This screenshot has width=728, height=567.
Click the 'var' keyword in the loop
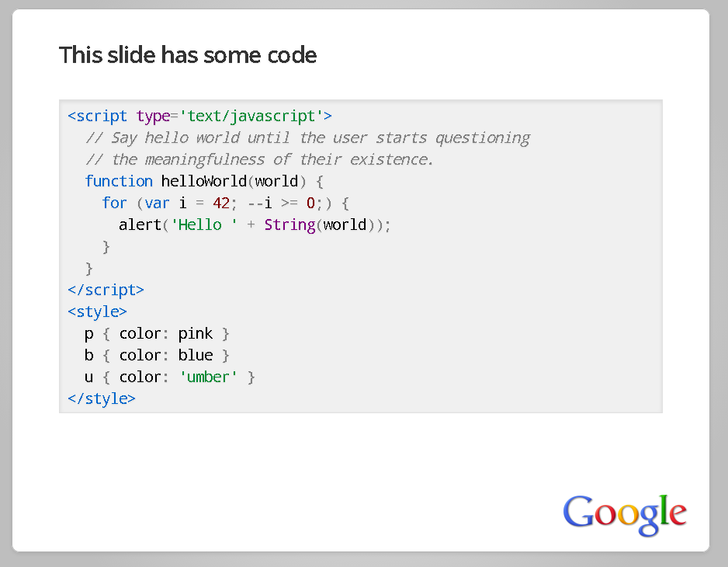tap(157, 203)
